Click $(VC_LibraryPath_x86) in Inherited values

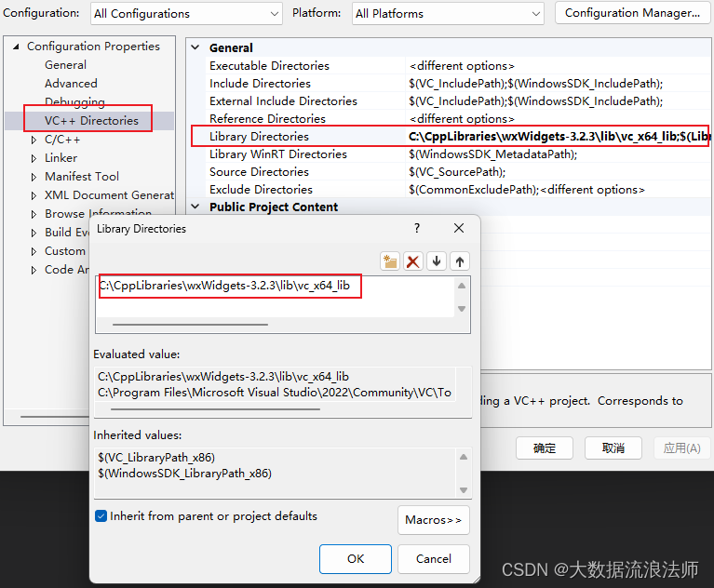(156, 458)
